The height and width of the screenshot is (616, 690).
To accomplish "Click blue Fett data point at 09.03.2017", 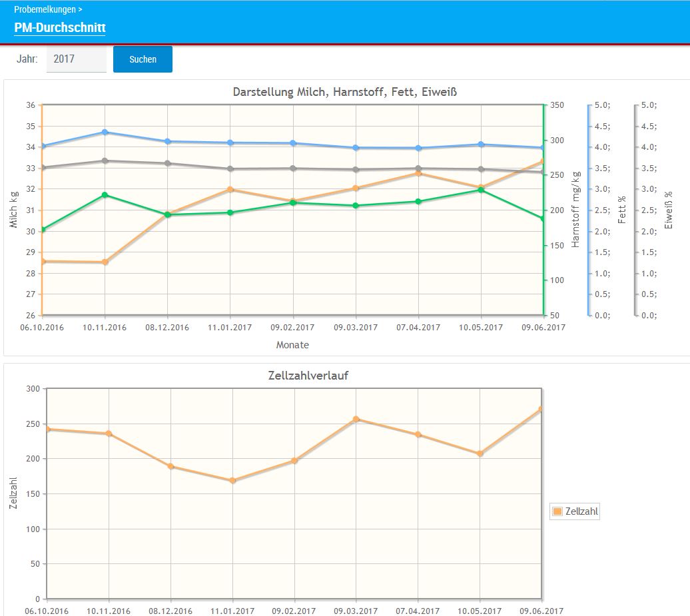I will [356, 147].
